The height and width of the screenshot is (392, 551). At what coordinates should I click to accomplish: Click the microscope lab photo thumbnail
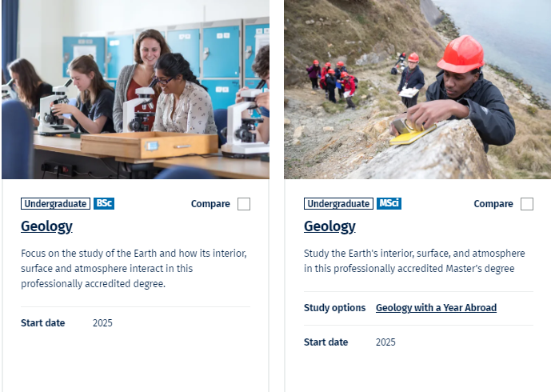point(136,90)
